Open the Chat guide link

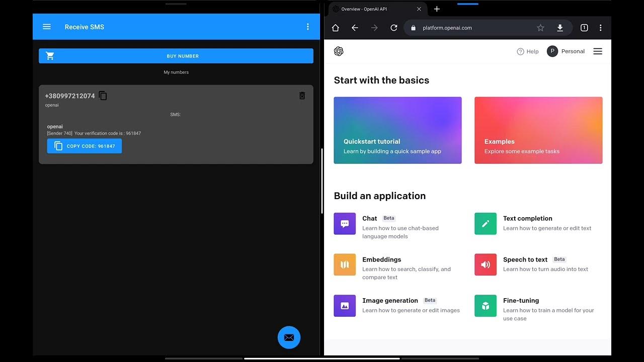click(370, 218)
